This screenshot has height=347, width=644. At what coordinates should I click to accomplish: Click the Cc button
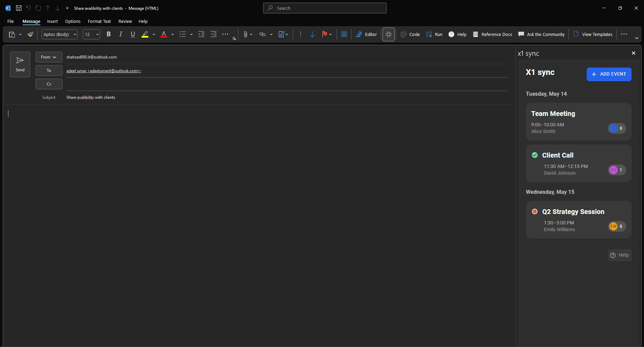point(49,84)
